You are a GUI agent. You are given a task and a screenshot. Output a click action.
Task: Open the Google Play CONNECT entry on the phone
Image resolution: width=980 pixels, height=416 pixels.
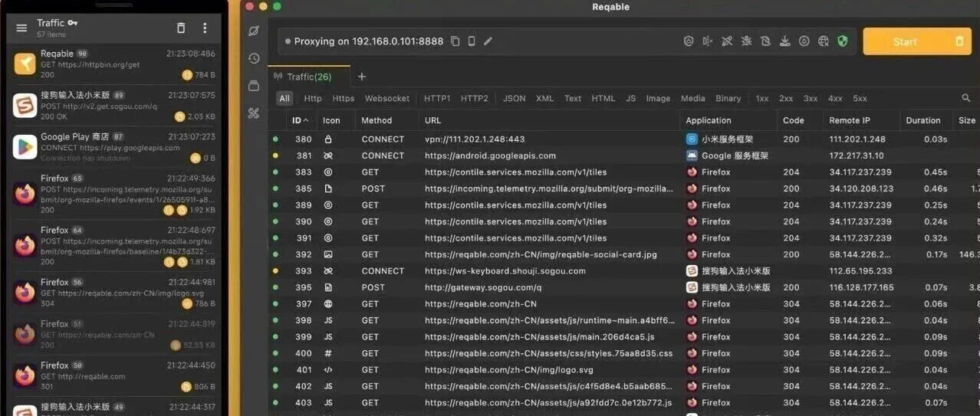(115, 147)
